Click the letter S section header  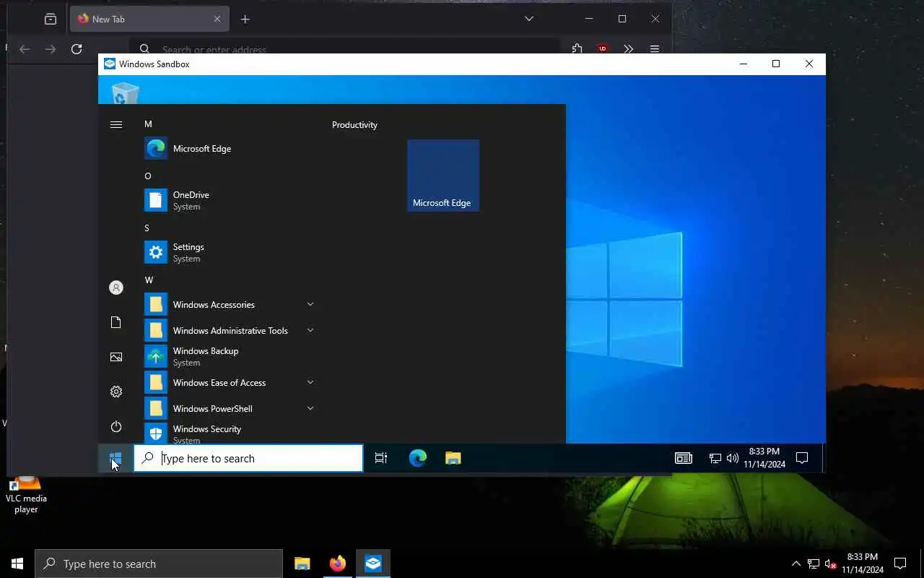pos(147,228)
